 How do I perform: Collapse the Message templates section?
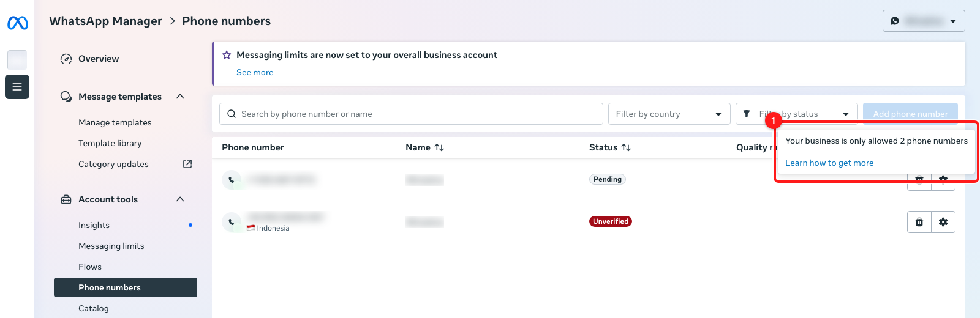pyautogui.click(x=180, y=97)
